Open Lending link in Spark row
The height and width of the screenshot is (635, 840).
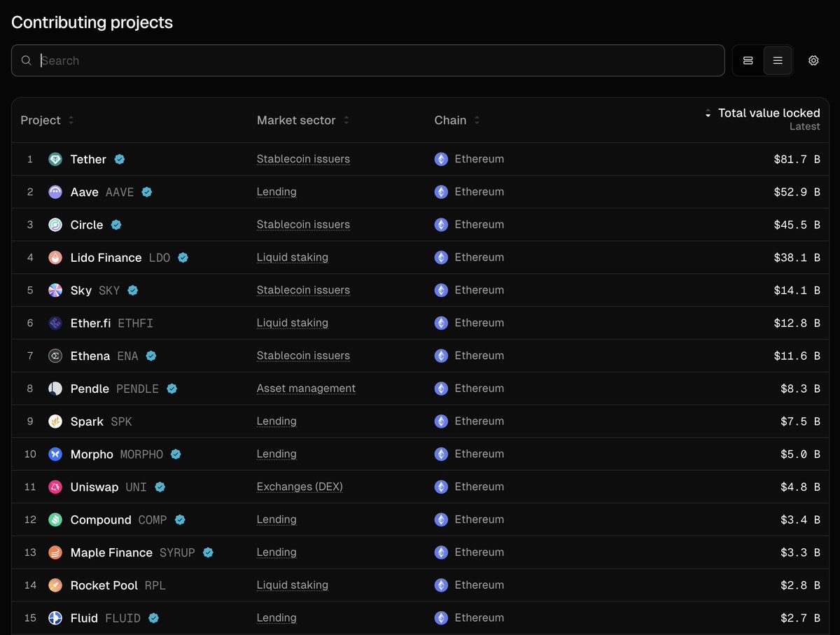276,421
